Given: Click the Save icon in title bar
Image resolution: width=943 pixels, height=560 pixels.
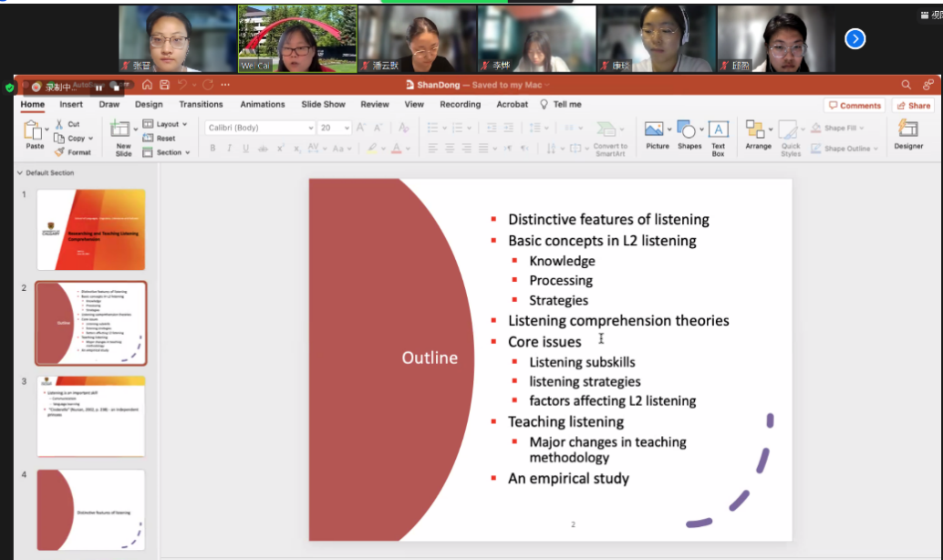Looking at the screenshot, I should (164, 85).
